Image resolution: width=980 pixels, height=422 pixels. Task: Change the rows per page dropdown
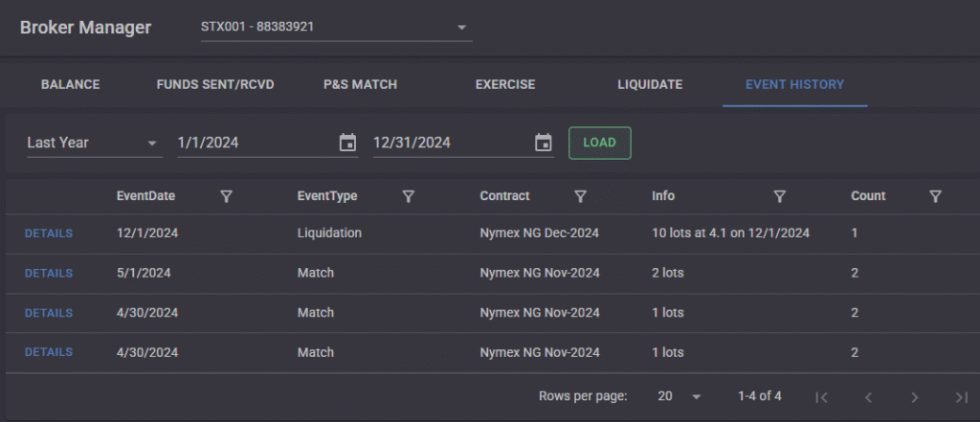pos(679,396)
